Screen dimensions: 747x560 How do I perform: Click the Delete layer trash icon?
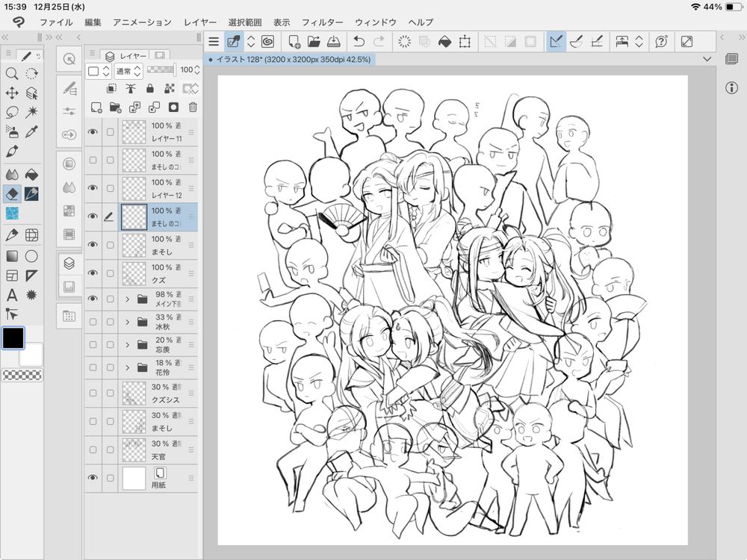[193, 107]
